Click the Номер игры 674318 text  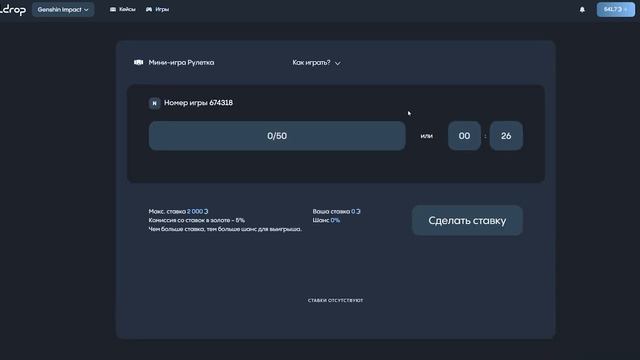click(x=198, y=103)
